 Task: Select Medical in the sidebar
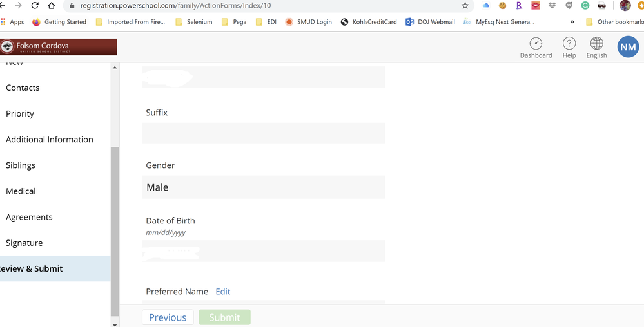(x=21, y=191)
